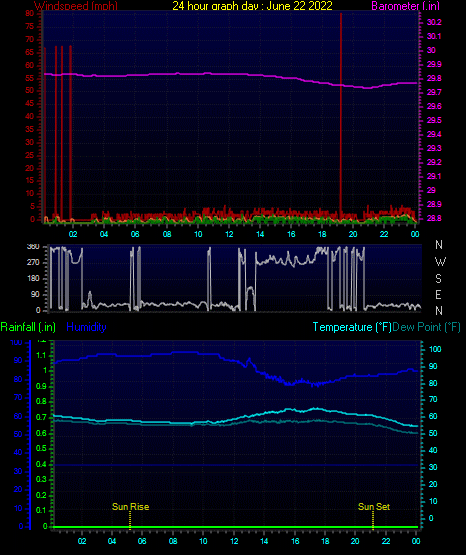Click the Sun Rise marker label
Image resolution: width=466 pixels, height=555 pixels.
[x=131, y=507]
